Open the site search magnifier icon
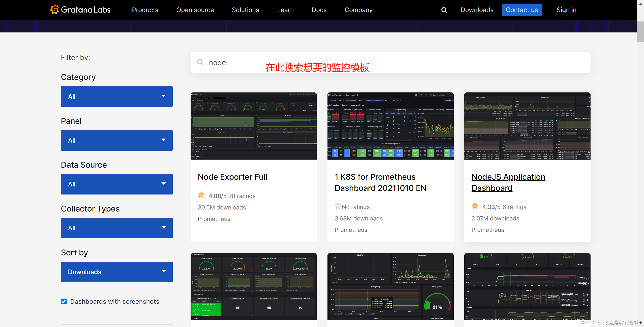 [444, 10]
